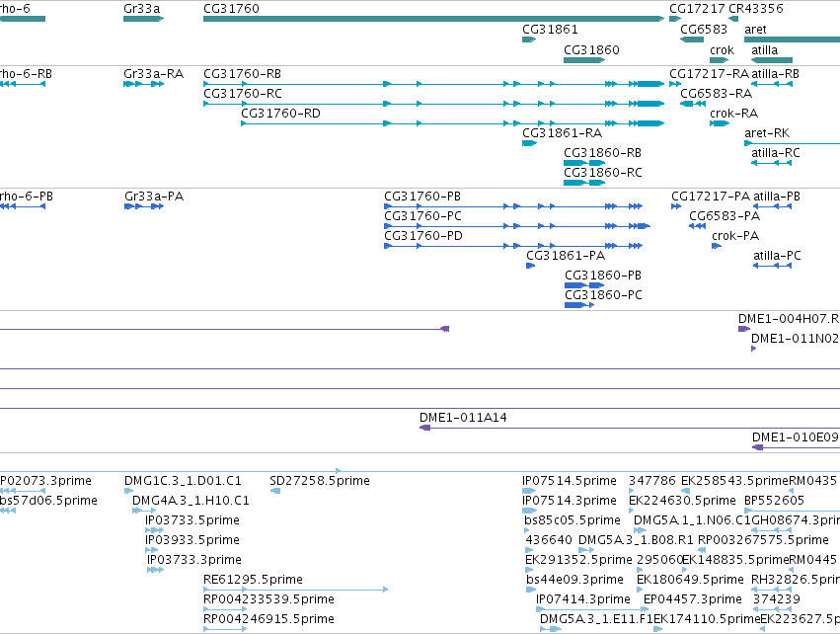Screen dimensions: 840x634
Task: Select the IP07514.5prime EST label
Action: (570, 481)
